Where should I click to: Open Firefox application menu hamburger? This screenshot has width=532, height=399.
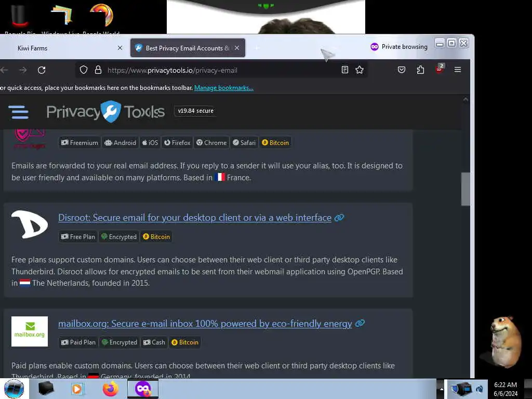click(458, 70)
